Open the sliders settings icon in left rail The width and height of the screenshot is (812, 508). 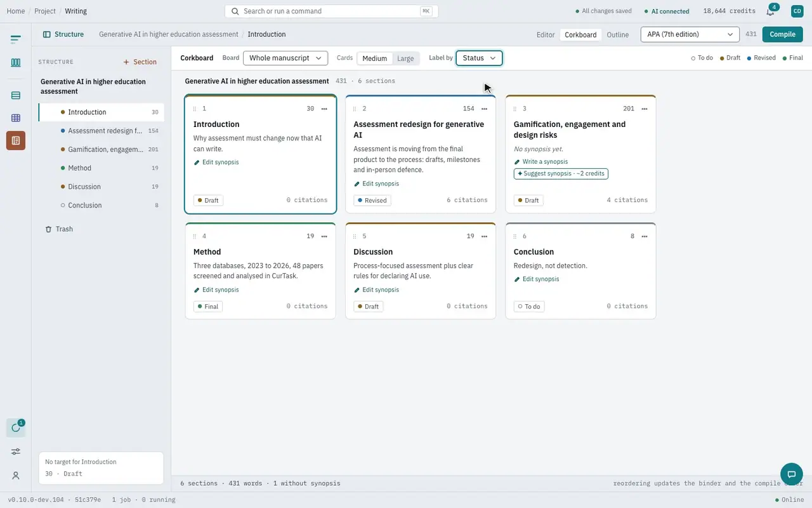tap(16, 451)
